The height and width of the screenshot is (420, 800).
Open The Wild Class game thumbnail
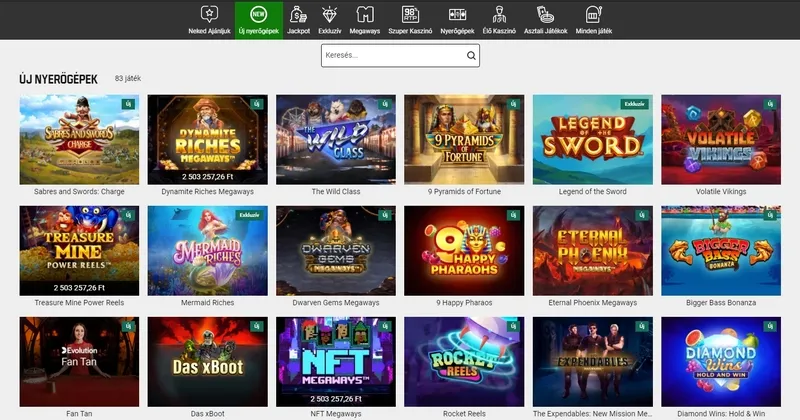pos(336,138)
